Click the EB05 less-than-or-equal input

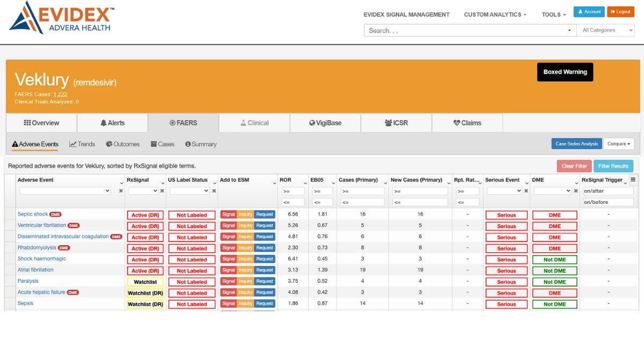[x=323, y=202]
